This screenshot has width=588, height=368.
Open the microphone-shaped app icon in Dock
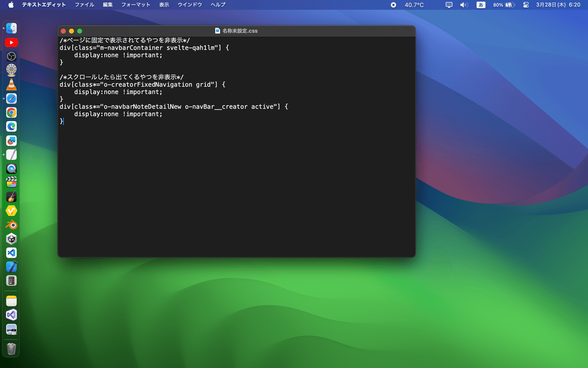pyautogui.click(x=11, y=70)
